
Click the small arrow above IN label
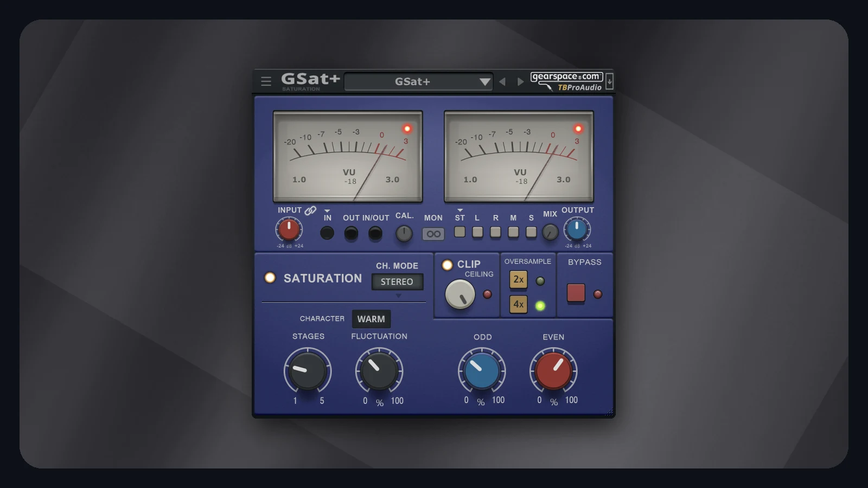point(327,210)
